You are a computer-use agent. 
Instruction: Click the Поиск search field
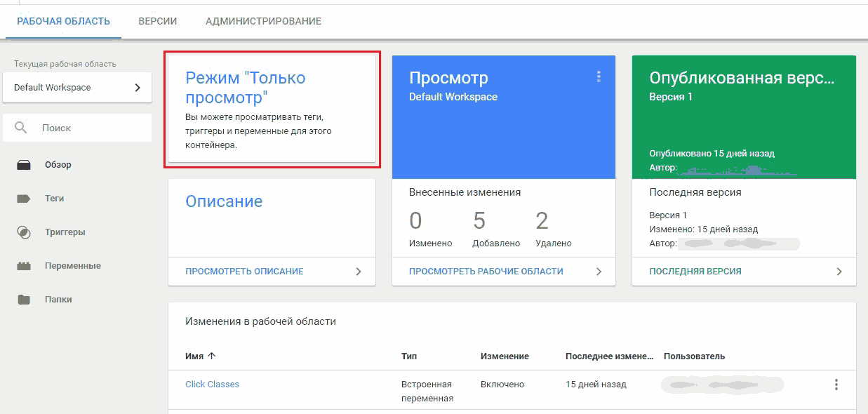[x=77, y=128]
